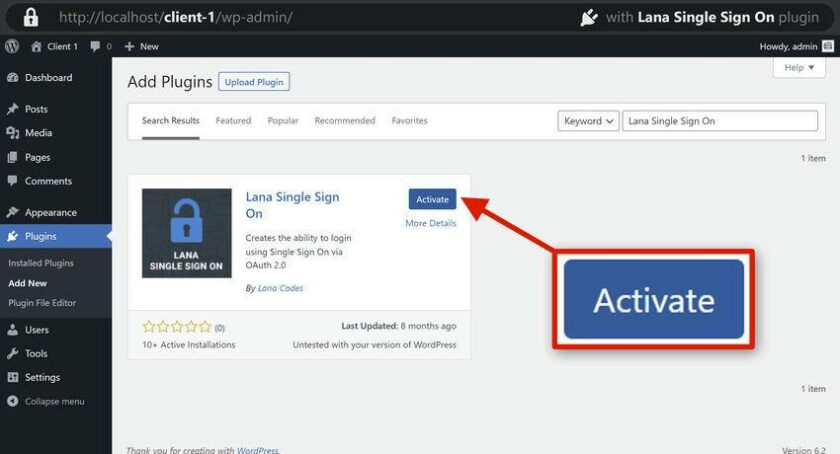
Task: Click the admin avatar next to Howdy
Action: (828, 47)
